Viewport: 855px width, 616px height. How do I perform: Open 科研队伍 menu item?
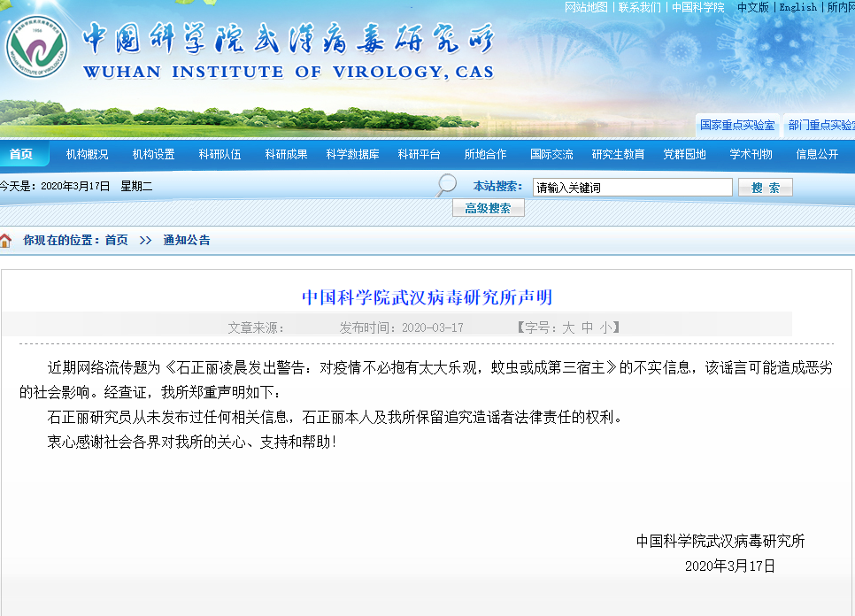[x=220, y=154]
